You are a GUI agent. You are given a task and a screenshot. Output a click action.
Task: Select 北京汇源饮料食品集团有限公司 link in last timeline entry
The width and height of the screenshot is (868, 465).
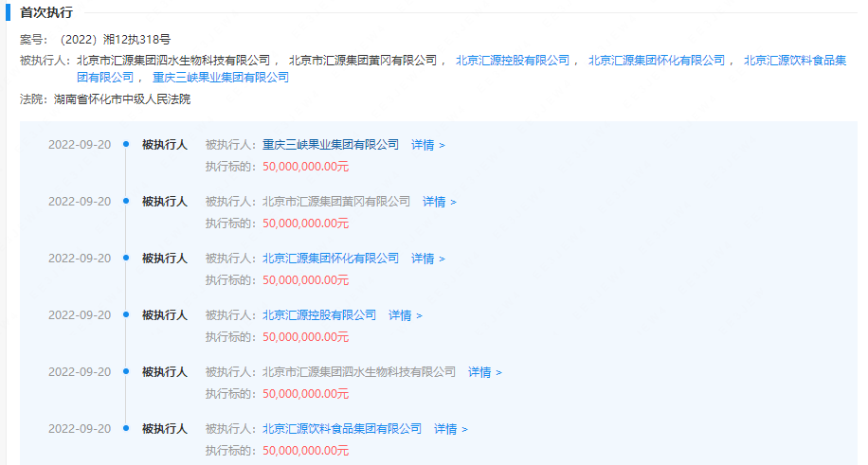tap(342, 429)
